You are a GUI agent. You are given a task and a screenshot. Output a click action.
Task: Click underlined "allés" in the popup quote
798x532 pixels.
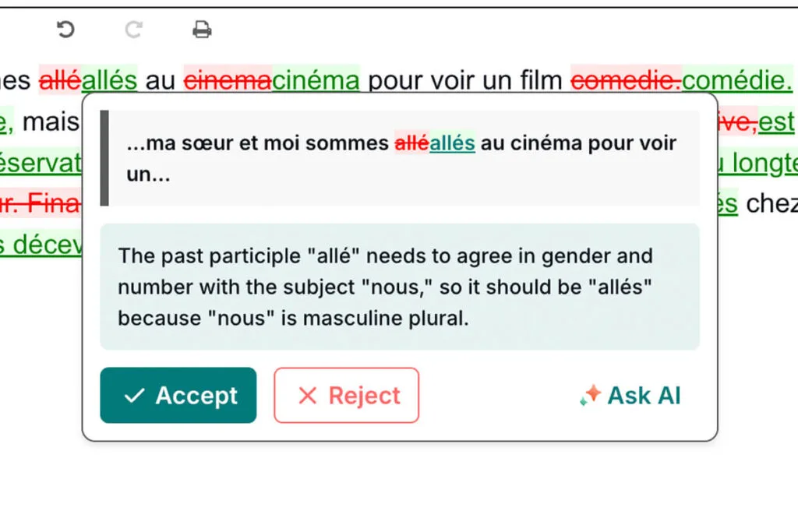pos(452,143)
